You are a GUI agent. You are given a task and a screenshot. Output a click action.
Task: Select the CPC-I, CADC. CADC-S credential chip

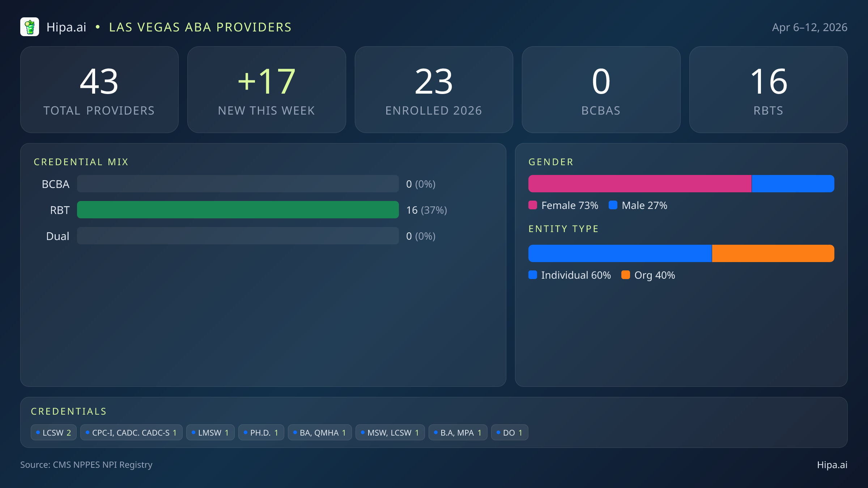click(131, 433)
